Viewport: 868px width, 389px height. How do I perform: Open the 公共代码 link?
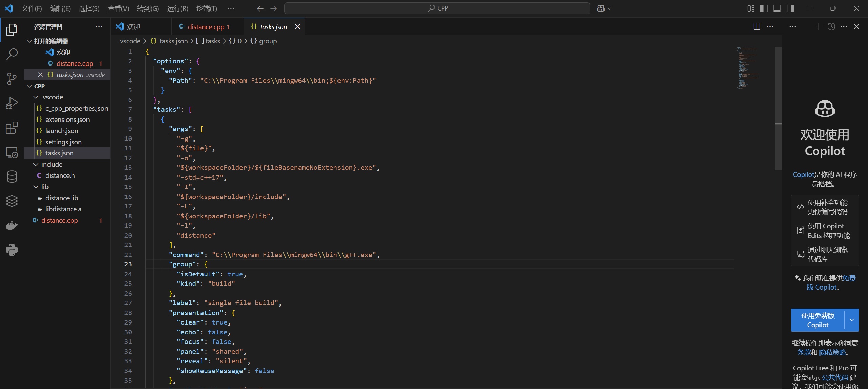[835, 377]
